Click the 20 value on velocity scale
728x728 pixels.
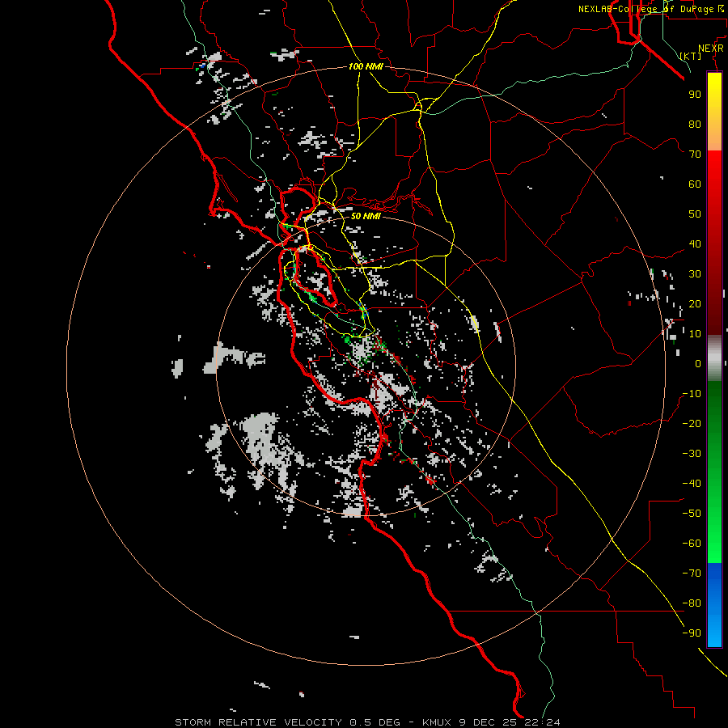point(695,304)
